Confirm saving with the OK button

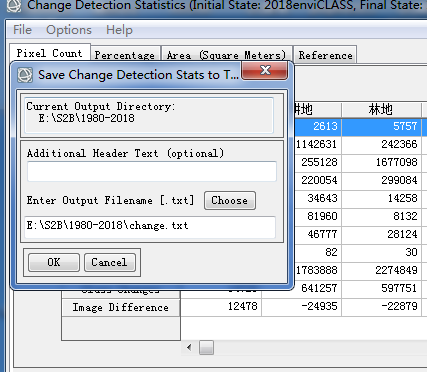point(54,262)
